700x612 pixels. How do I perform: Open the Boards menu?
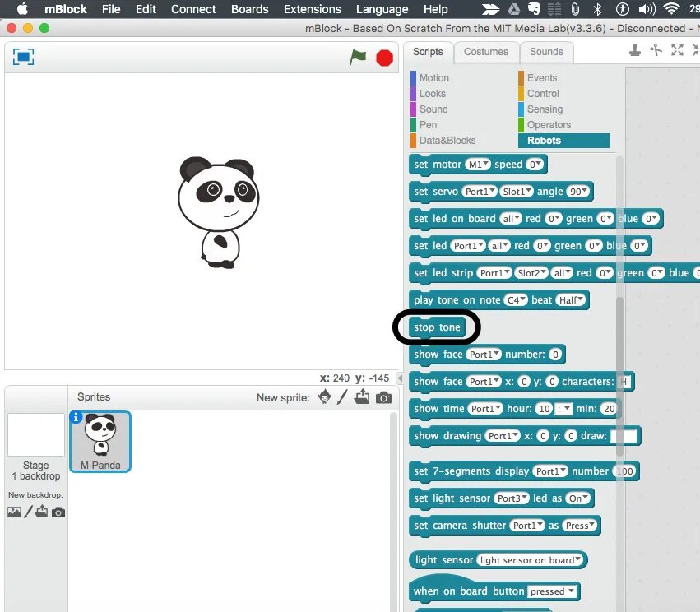click(249, 9)
